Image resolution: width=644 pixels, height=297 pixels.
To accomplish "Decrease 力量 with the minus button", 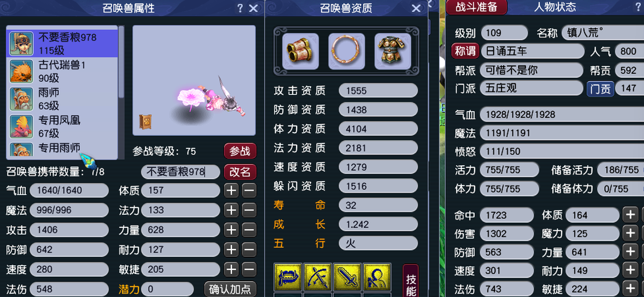I will point(249,230).
